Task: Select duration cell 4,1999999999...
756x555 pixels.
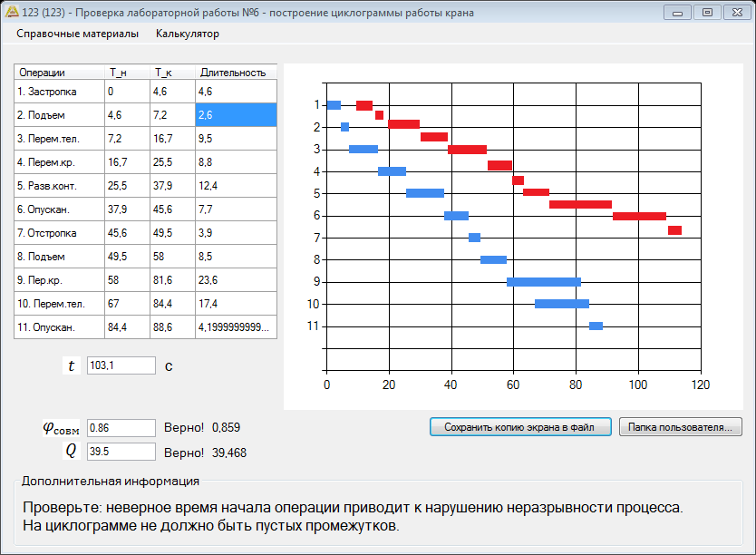Action: coord(237,327)
